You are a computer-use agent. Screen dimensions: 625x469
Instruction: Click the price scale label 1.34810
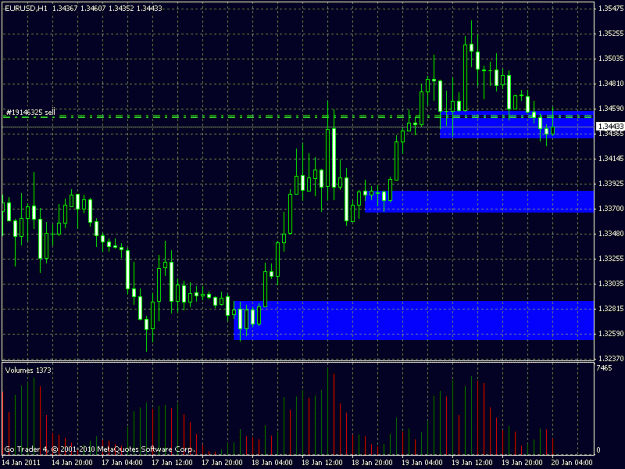611,84
